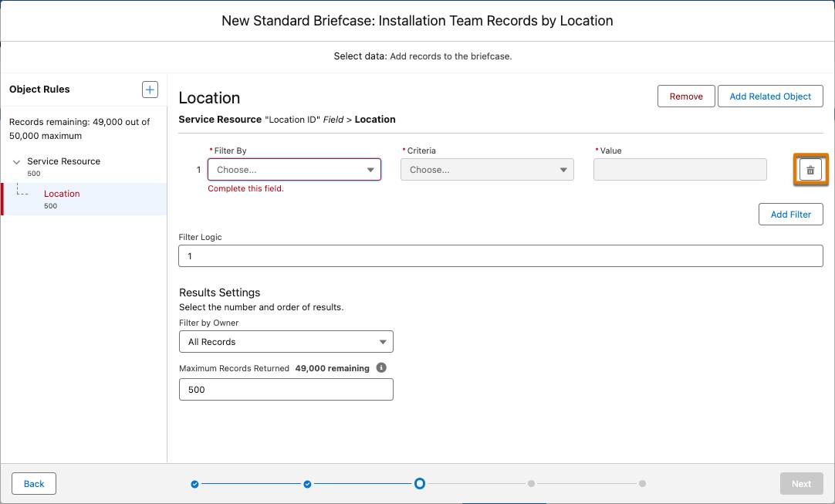Click the first completed step checkmark

(194, 483)
